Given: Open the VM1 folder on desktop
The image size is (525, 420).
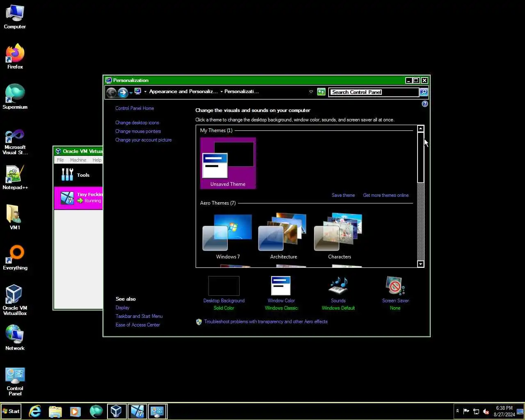Looking at the screenshot, I should point(15,217).
